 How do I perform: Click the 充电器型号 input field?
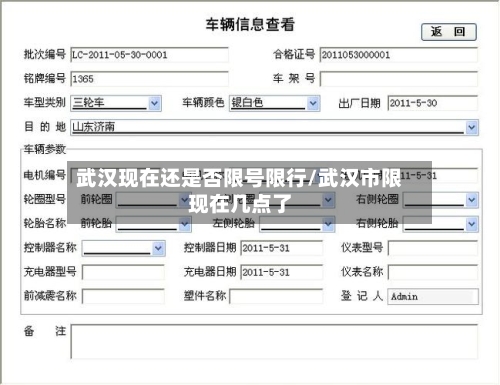click(x=123, y=272)
